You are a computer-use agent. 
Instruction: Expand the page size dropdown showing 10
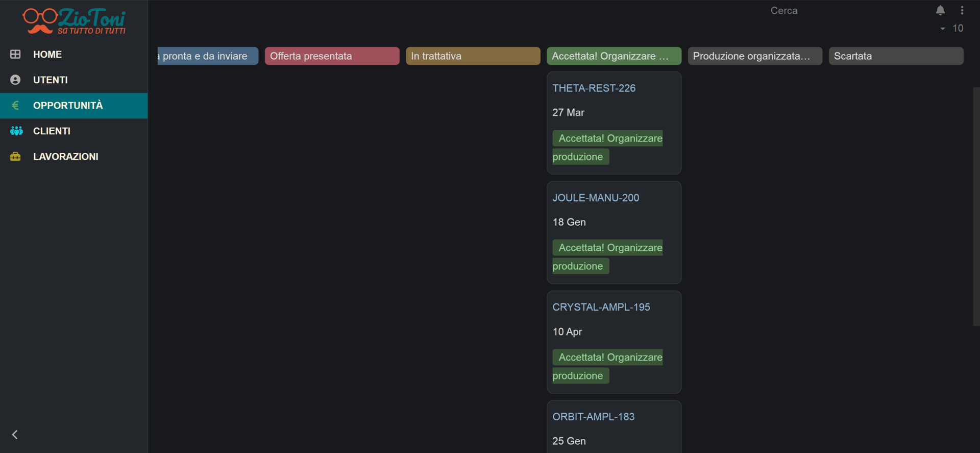click(952, 29)
